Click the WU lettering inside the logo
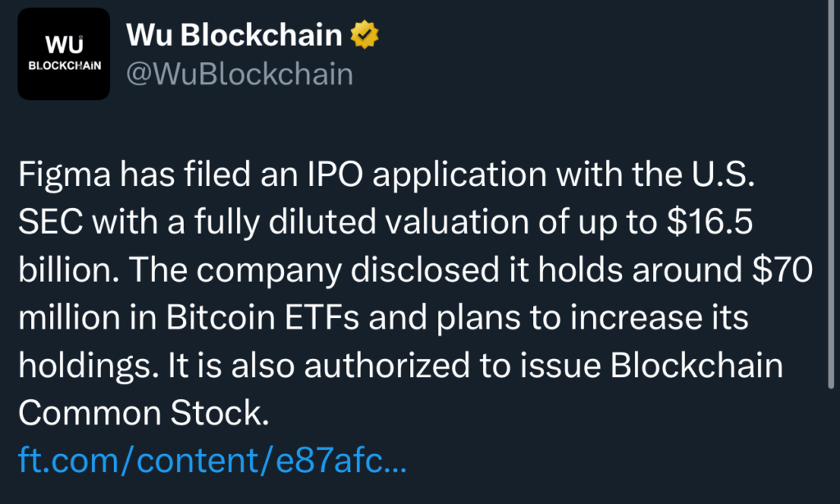 pos(64,45)
